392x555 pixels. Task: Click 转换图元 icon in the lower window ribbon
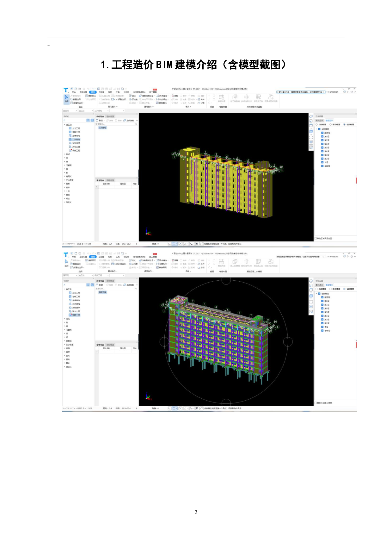click(162, 267)
